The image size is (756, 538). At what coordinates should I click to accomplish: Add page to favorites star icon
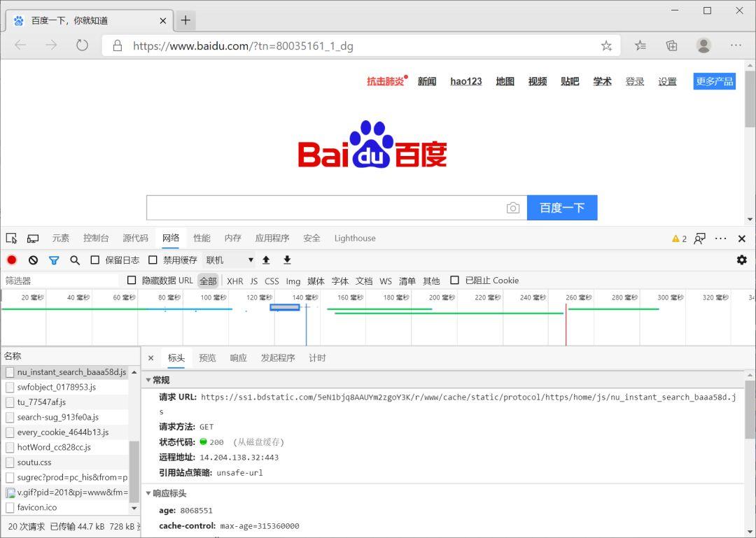[x=606, y=45]
